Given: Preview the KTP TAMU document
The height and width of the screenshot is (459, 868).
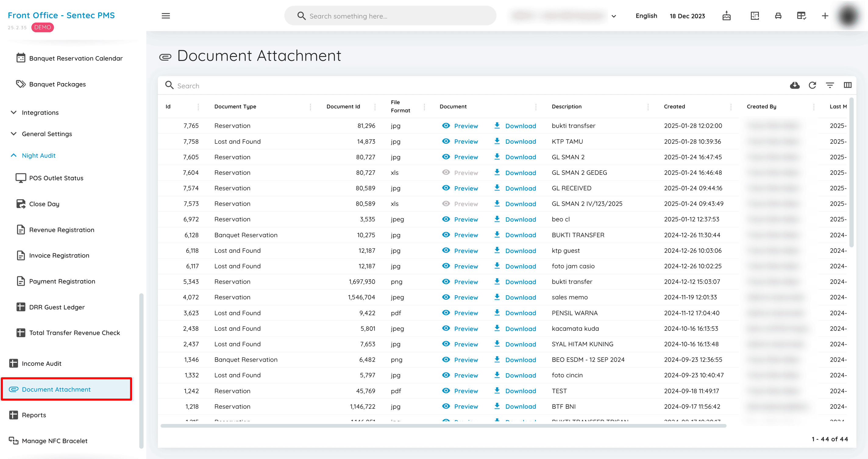Looking at the screenshot, I should click(460, 141).
